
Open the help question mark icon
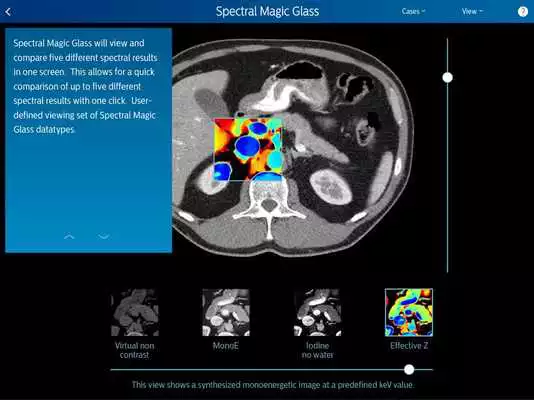[x=522, y=12]
